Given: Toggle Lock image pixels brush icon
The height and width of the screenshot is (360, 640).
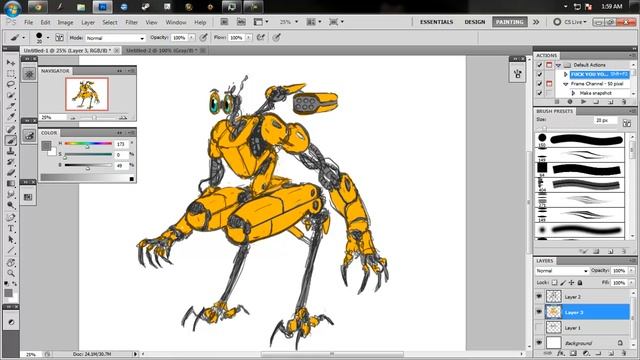Looking at the screenshot, I should pyautogui.click(x=563, y=282).
